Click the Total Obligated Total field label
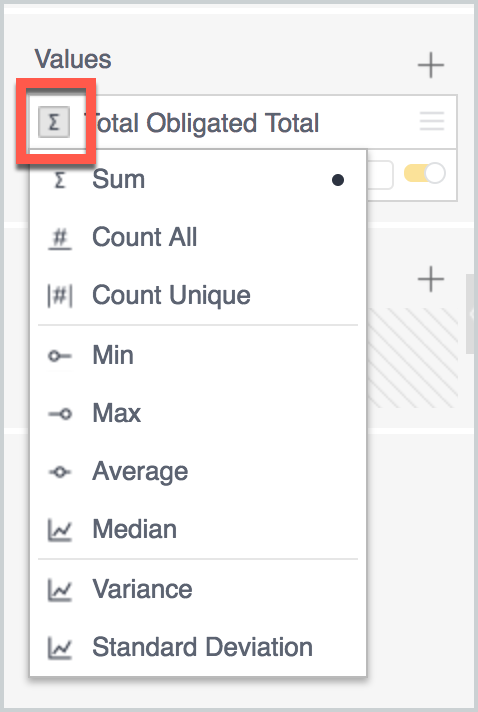478x712 pixels. tap(202, 123)
